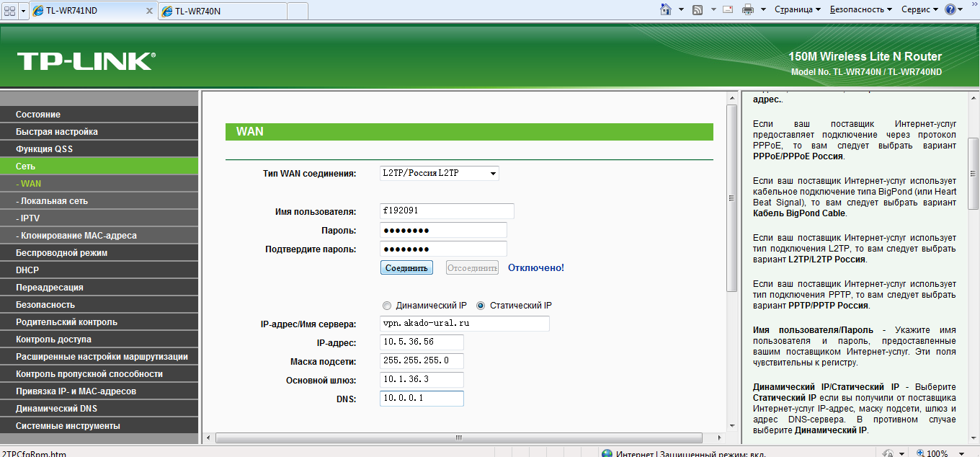Click the DNS field with 10.0.0.1
Viewport: 980px width, 457px height.
(422, 399)
